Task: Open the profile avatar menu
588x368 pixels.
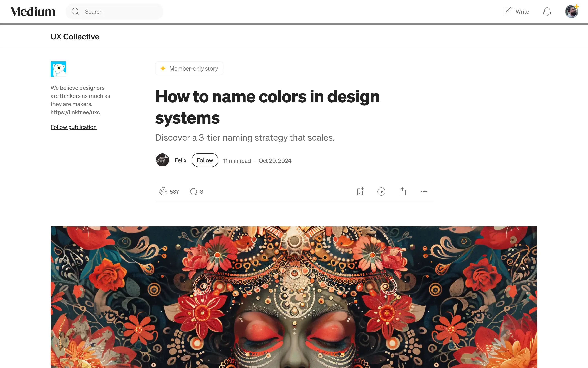Action: tap(571, 11)
